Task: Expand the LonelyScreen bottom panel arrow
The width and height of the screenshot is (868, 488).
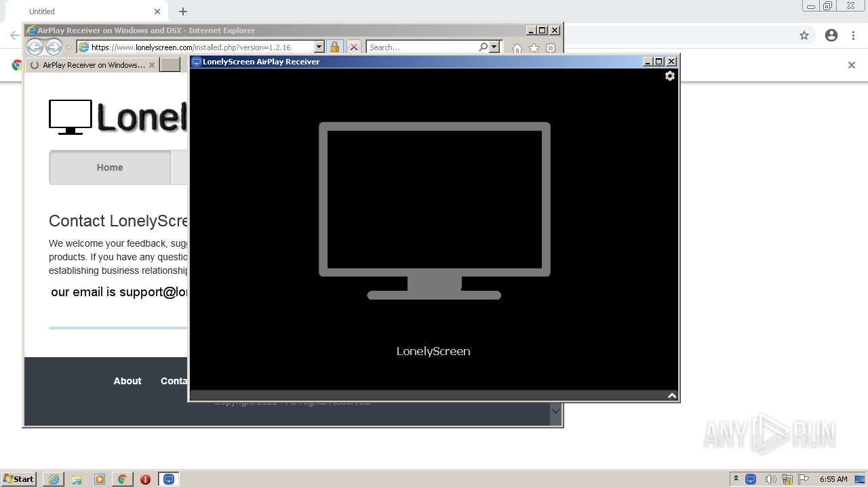Action: pyautogui.click(x=672, y=396)
